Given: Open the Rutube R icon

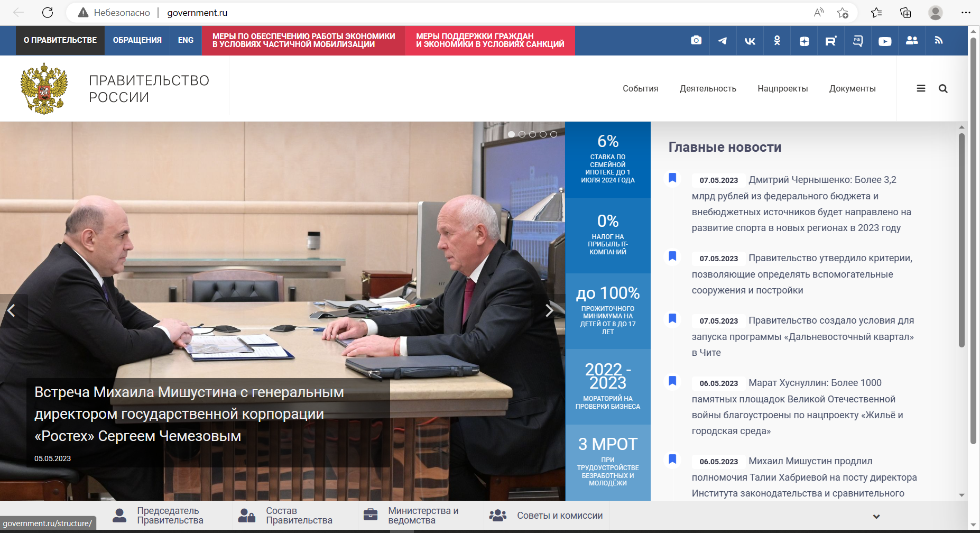Looking at the screenshot, I should point(831,41).
